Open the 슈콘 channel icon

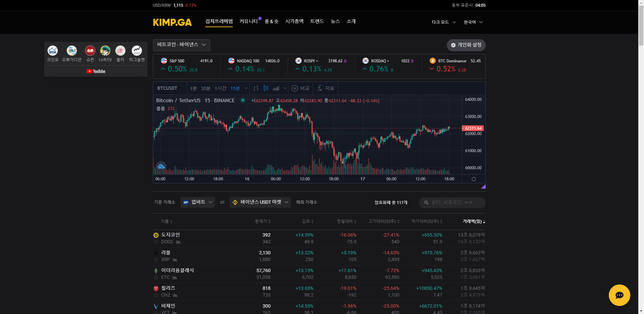[x=90, y=51]
